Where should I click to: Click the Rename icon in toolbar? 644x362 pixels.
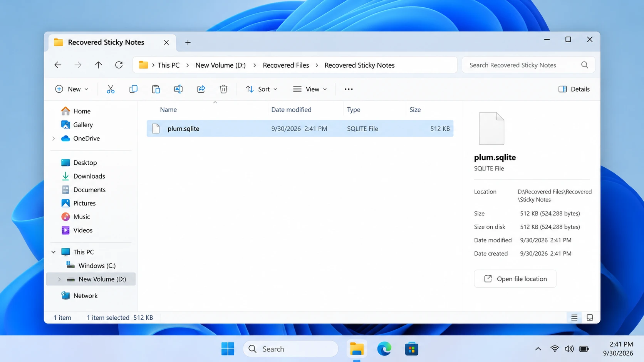tap(178, 89)
